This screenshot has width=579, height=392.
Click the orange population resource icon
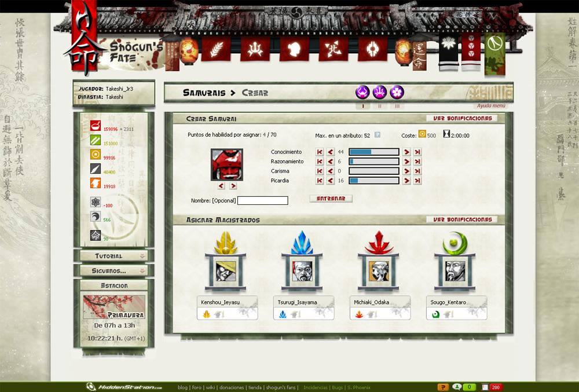coord(96,183)
